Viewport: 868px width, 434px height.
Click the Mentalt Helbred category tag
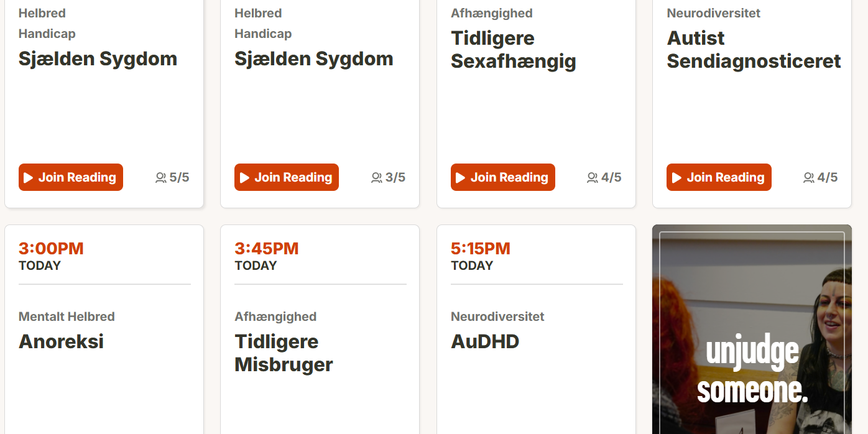67,316
